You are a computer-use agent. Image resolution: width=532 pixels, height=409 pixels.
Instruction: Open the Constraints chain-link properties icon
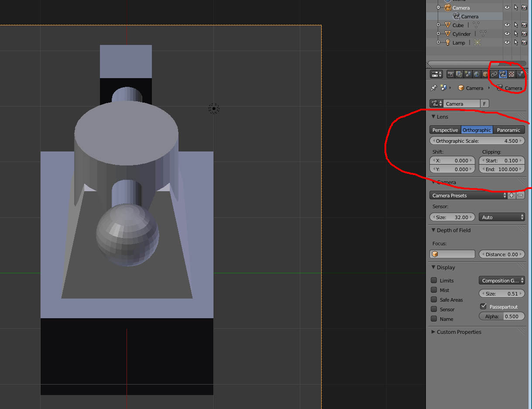(x=494, y=74)
